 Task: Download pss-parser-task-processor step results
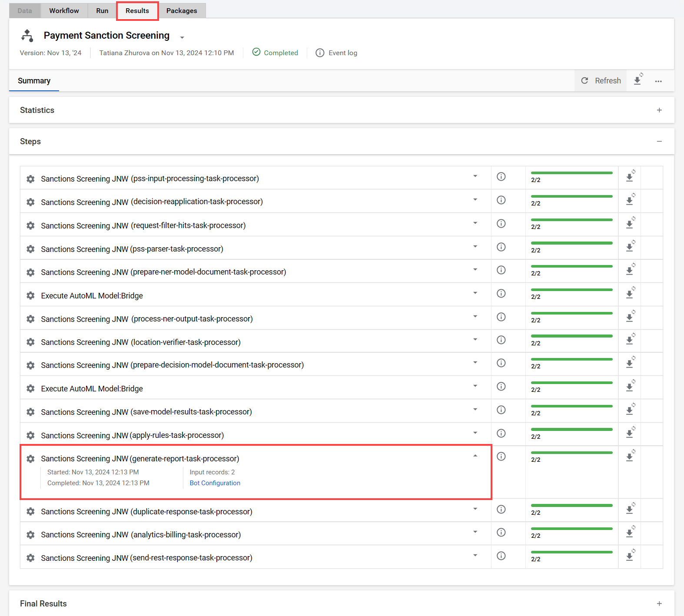[x=630, y=246]
